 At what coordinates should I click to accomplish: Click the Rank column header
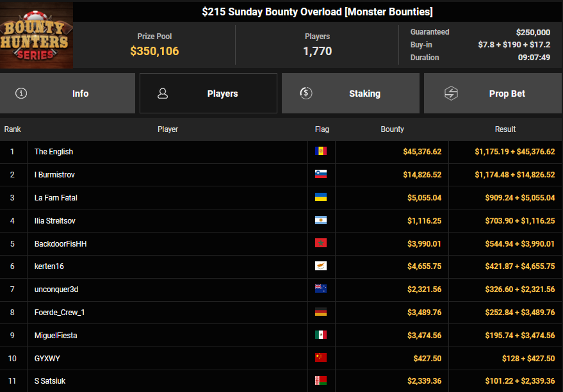point(13,129)
